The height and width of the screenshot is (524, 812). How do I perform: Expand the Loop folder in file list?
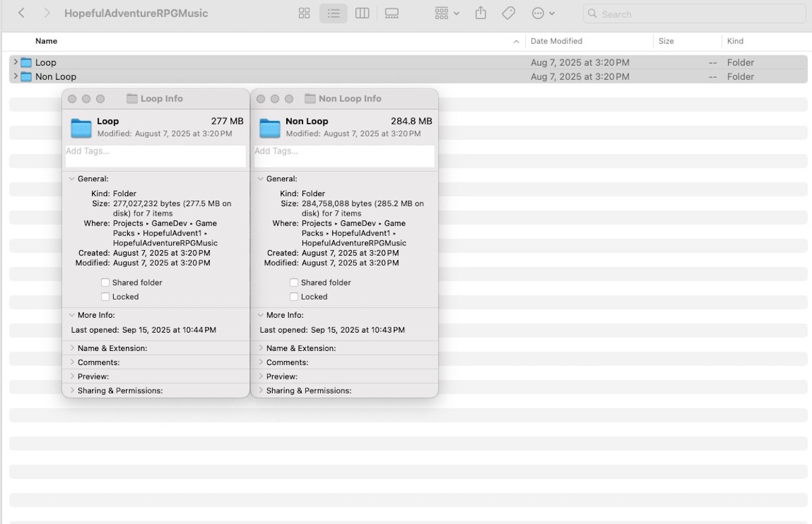tap(16, 62)
